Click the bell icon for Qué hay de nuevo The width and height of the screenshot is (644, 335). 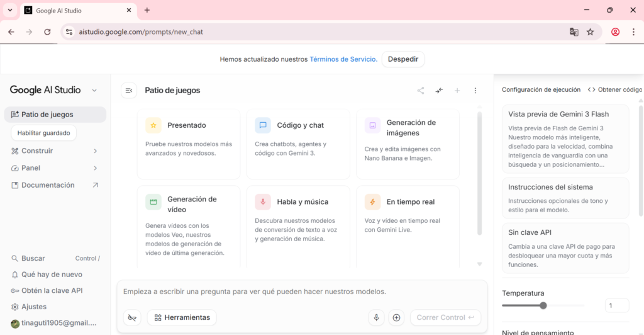[x=15, y=275]
